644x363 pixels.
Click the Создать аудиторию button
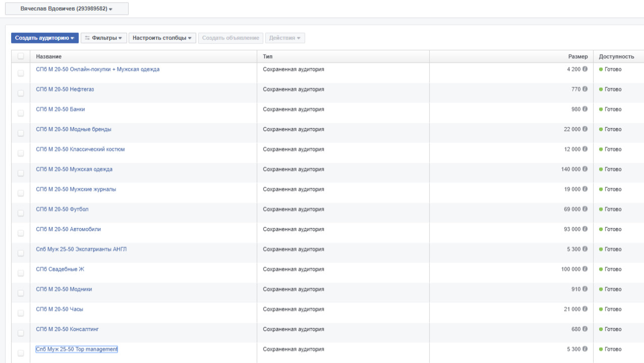tap(45, 38)
